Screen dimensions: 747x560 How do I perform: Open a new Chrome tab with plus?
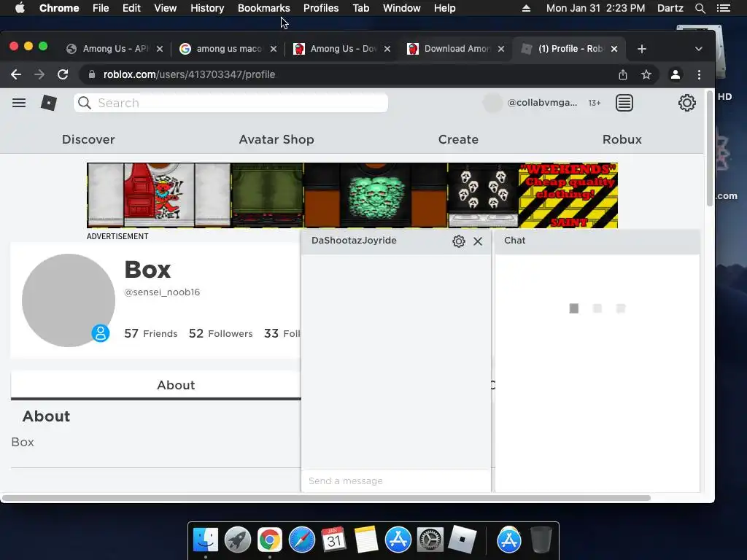642,49
